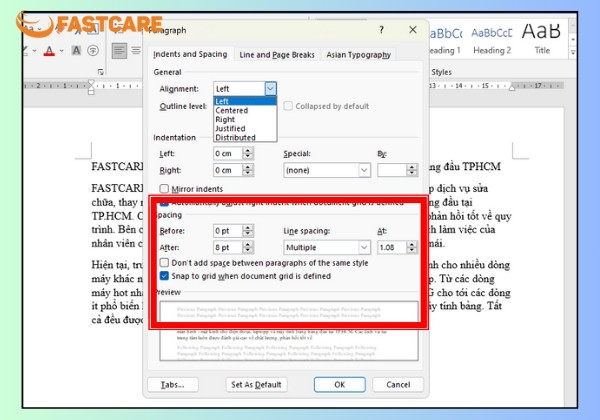Click the ruler's right indent marker
This screenshot has width=600, height=420.
coord(512,87)
